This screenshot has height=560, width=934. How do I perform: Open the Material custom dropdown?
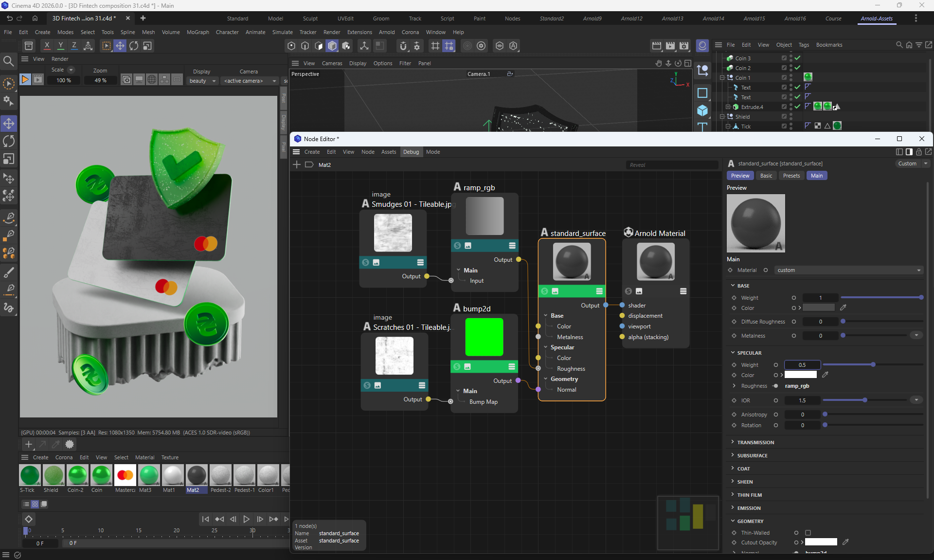(848, 270)
